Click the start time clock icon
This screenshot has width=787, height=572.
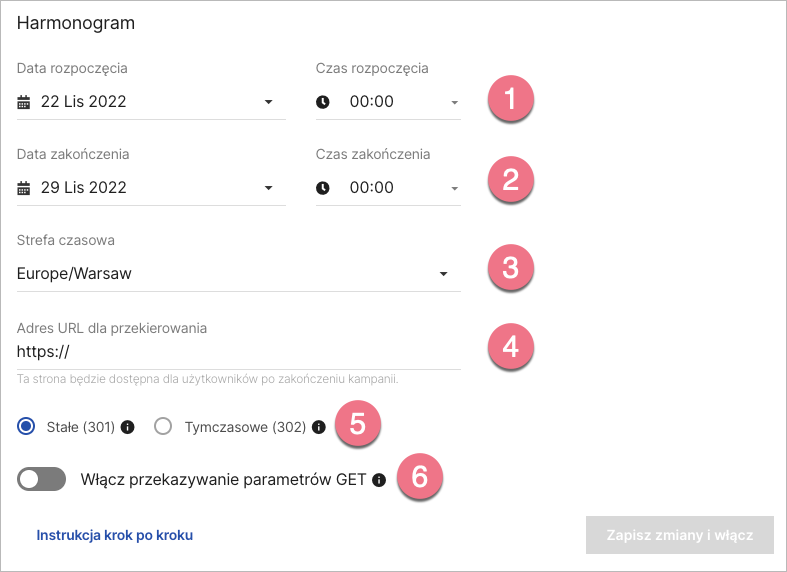(x=322, y=102)
